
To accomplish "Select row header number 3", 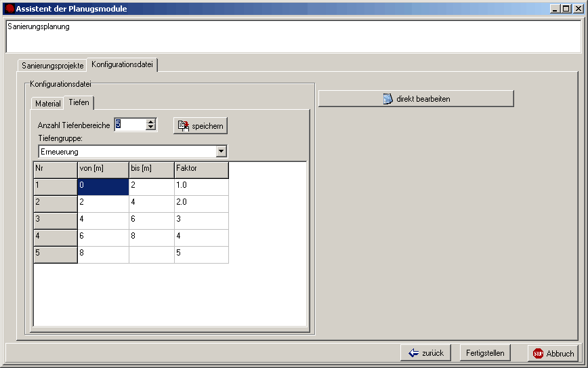I will 55,220.
